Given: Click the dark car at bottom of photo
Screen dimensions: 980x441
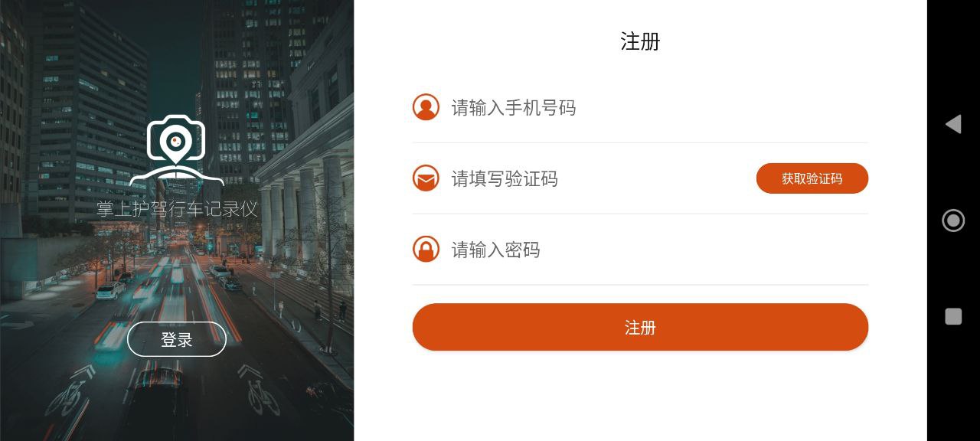Looking at the screenshot, I should click(157, 402).
